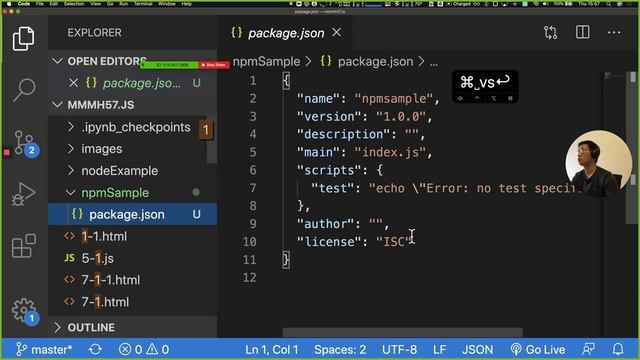This screenshot has height=360, width=640.
Task: Click the Stop Share red button
Action: (213, 65)
